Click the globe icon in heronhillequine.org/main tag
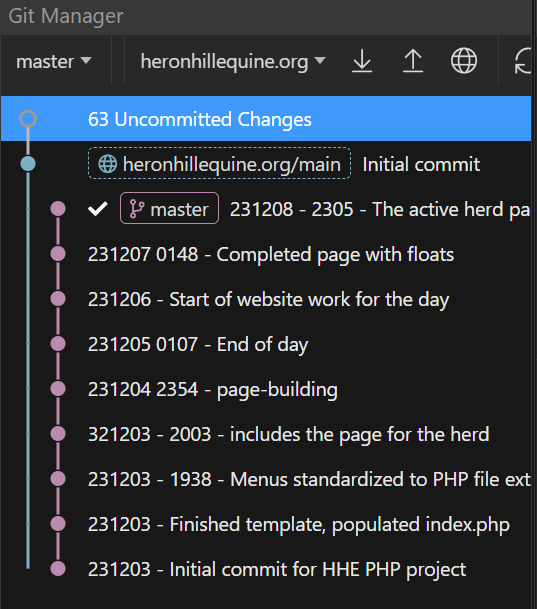Screen dimensions: 537x609 [108, 164]
